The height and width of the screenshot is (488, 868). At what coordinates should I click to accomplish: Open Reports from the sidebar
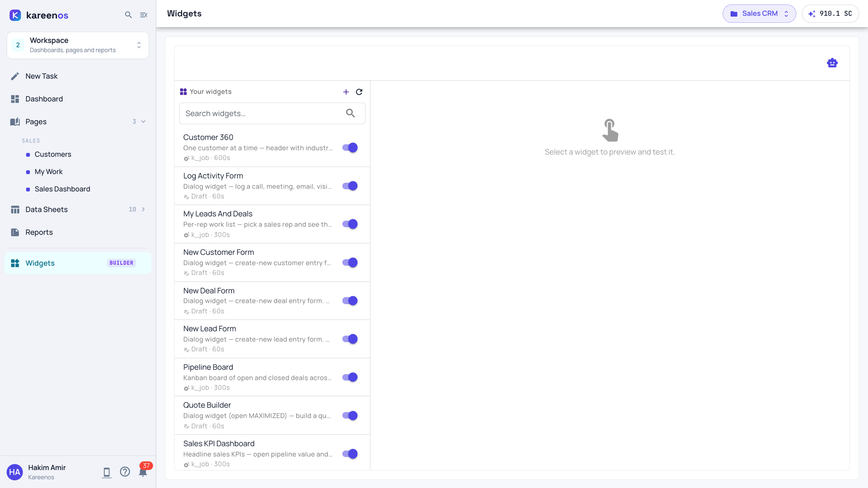pos(78,232)
